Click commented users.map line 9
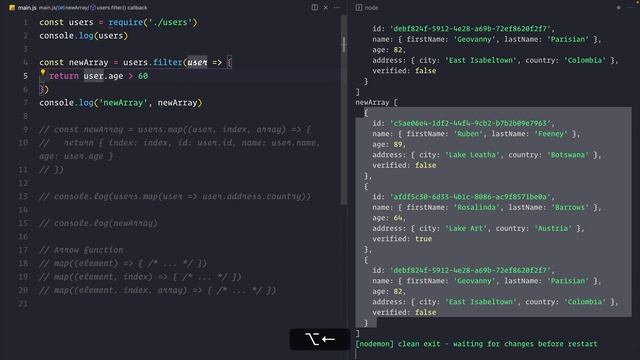 [175, 129]
